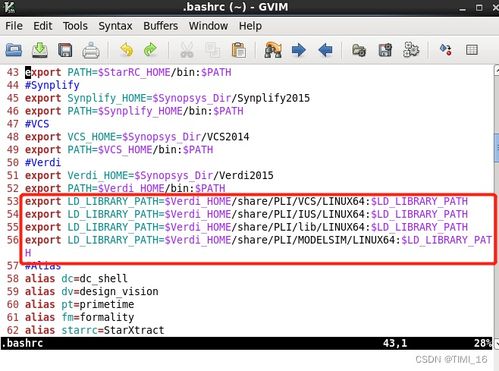Open the Syntax menu
499x371 pixels.
pos(115,26)
